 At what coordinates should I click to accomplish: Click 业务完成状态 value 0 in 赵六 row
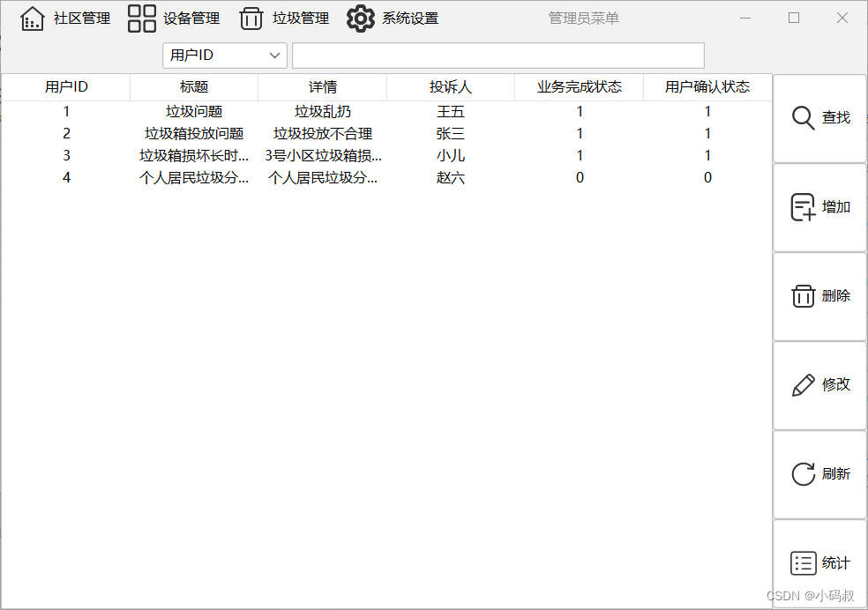pyautogui.click(x=580, y=178)
